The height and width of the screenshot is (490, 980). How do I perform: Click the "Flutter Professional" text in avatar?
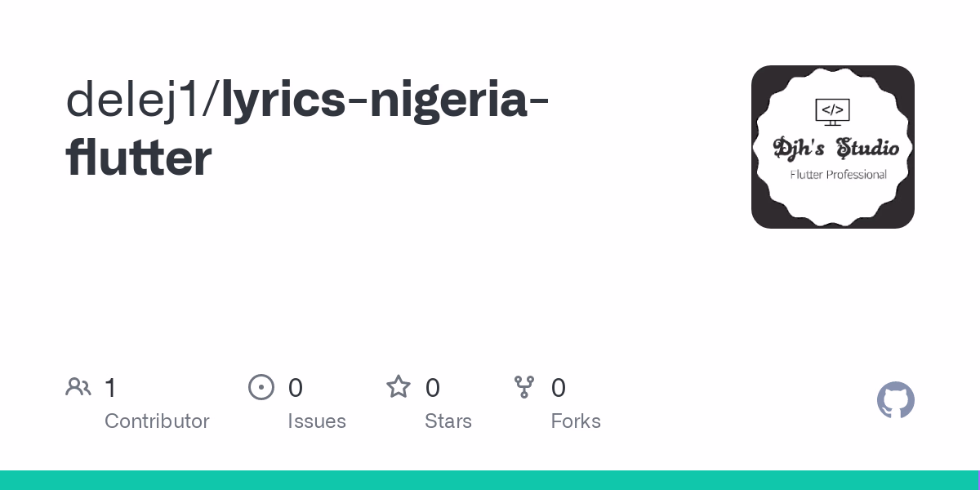[838, 174]
